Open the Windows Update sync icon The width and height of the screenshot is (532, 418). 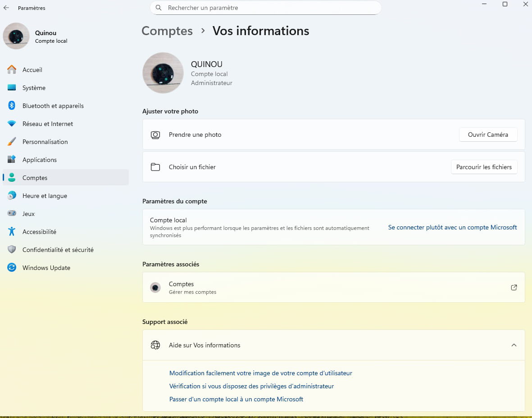pyautogui.click(x=12, y=268)
